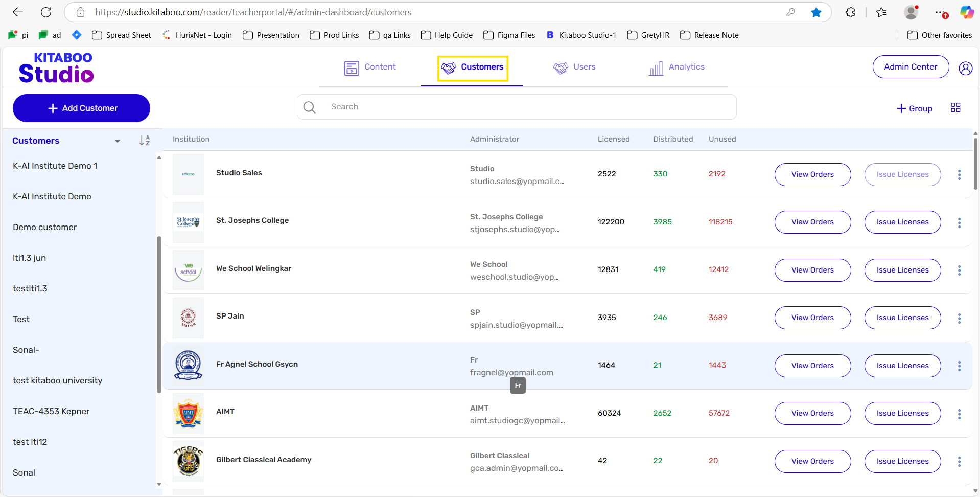Select test kitaboo university in sidebar
The width and height of the screenshot is (980, 497).
tap(57, 380)
